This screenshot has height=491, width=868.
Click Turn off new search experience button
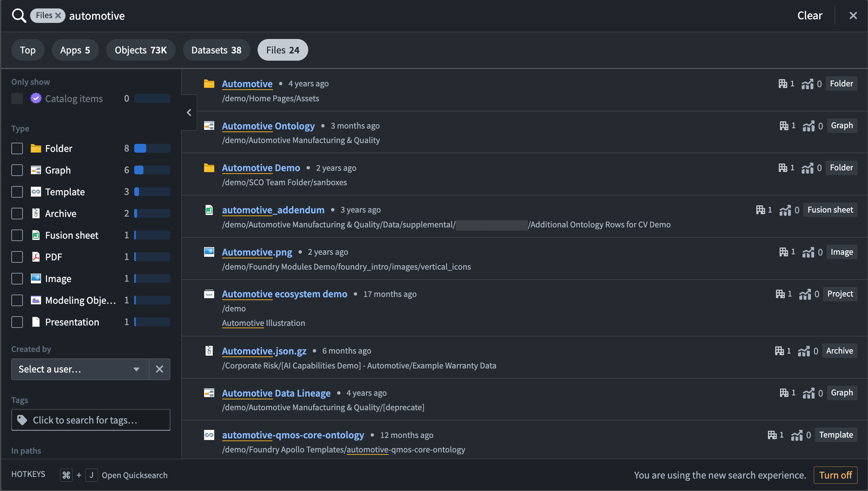[835, 475]
